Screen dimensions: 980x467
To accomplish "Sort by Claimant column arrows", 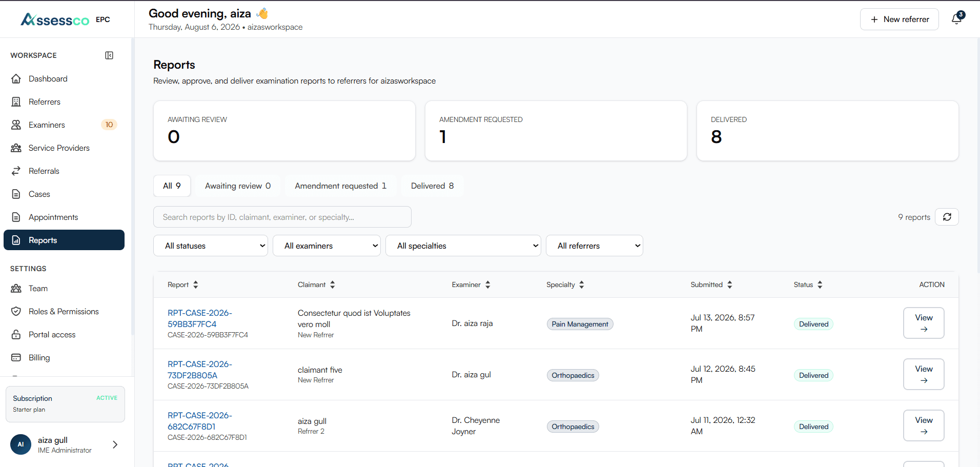I will point(333,285).
